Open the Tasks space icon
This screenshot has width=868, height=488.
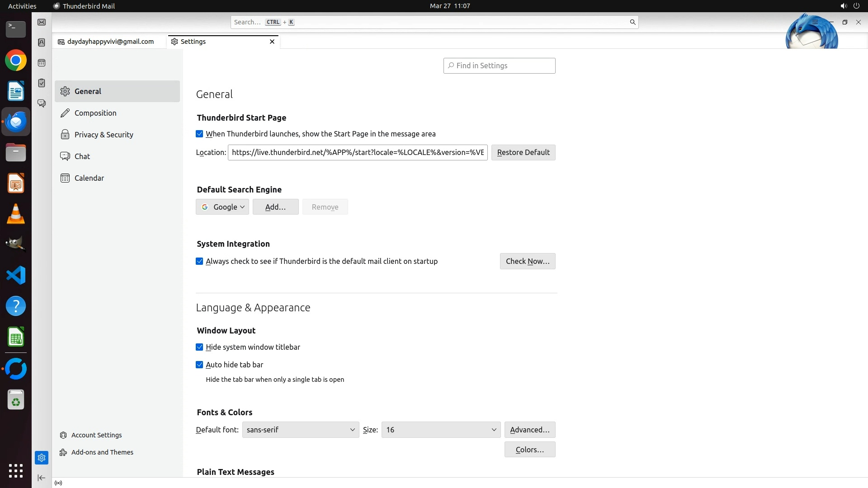pyautogui.click(x=42, y=83)
